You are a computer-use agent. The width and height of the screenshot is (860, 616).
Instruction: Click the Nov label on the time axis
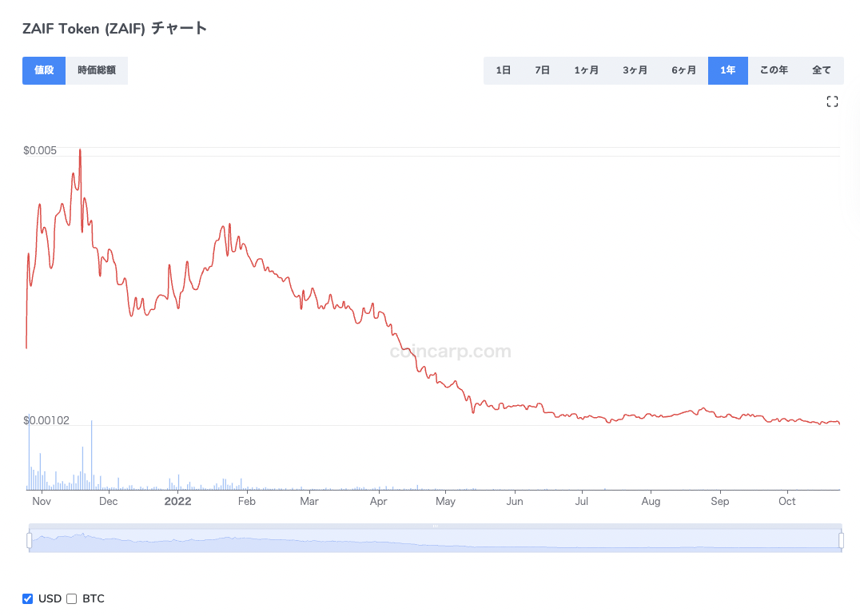[x=42, y=501]
